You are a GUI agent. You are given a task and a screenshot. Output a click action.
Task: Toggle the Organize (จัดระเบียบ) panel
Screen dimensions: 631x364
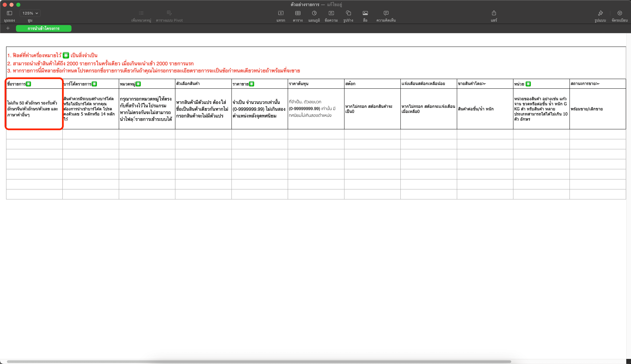(x=619, y=13)
